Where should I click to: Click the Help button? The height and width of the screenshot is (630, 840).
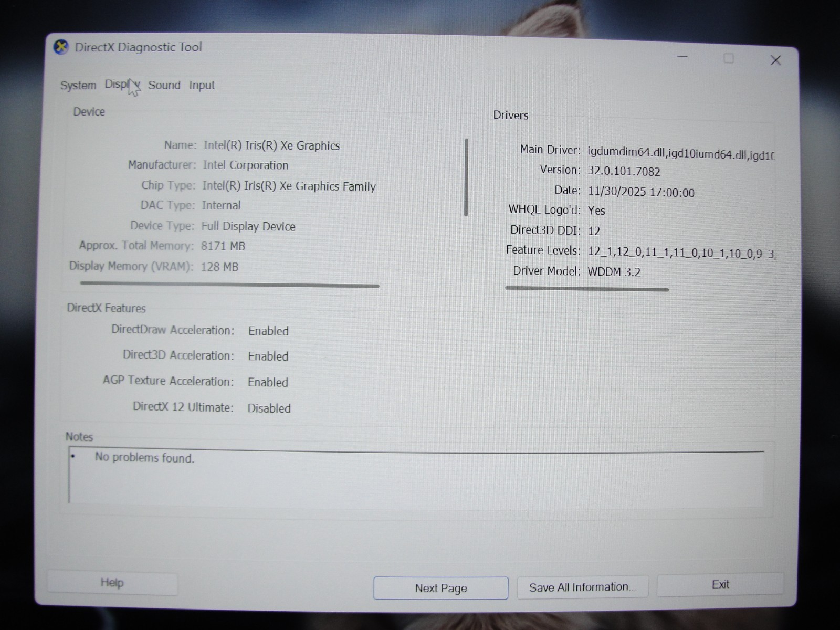pyautogui.click(x=112, y=583)
